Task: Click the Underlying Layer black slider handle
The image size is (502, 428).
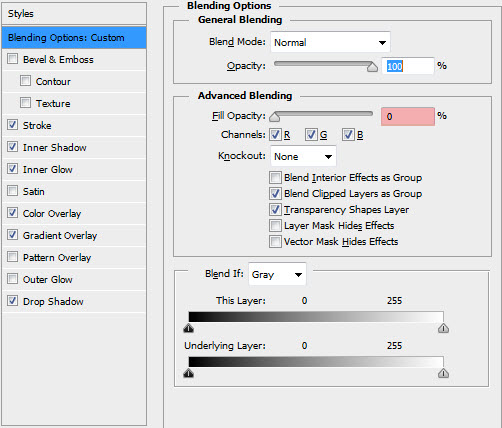Action: tap(189, 373)
